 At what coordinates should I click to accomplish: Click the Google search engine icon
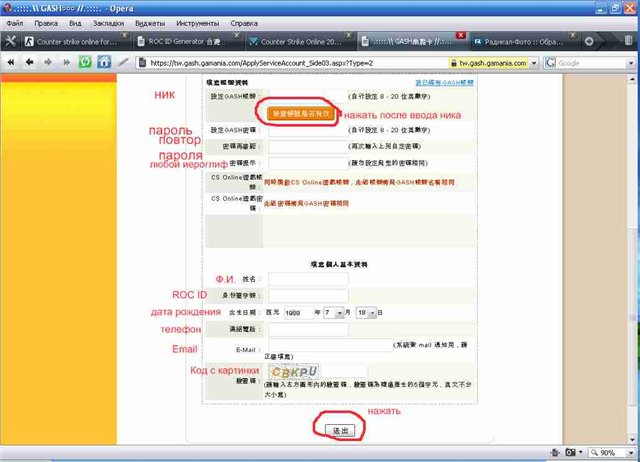[550, 62]
